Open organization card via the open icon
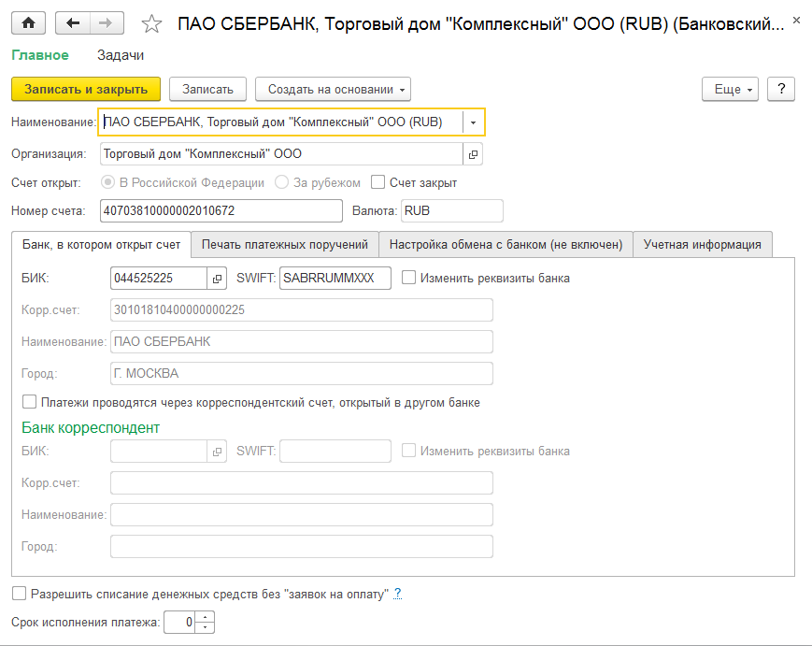Screen dimensions: 812x646 coord(473,154)
